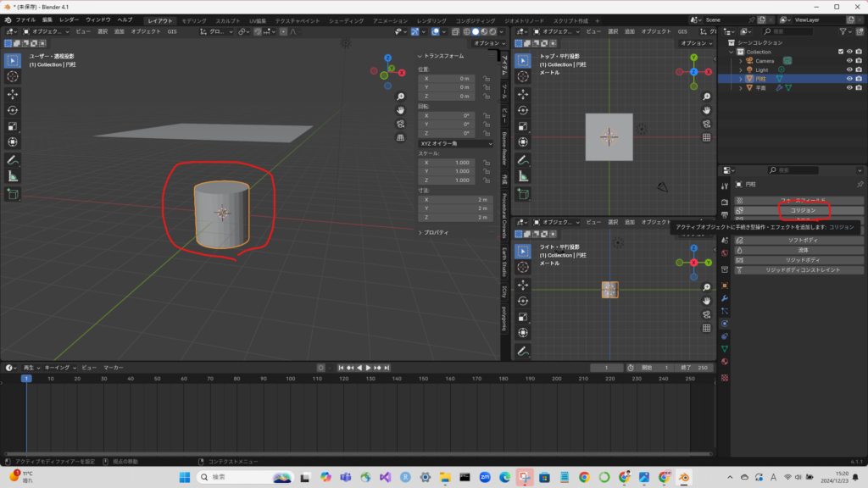Select the Annotate tool in main viewport
Viewport: 868px width, 488px height.
click(13, 160)
